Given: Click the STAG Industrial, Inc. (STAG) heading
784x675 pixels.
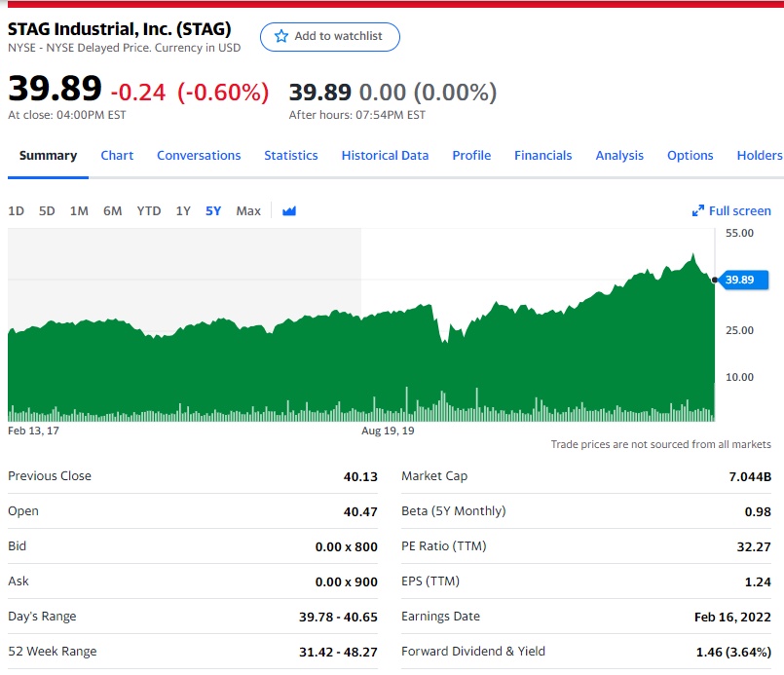Looking at the screenshot, I should pos(120,29).
